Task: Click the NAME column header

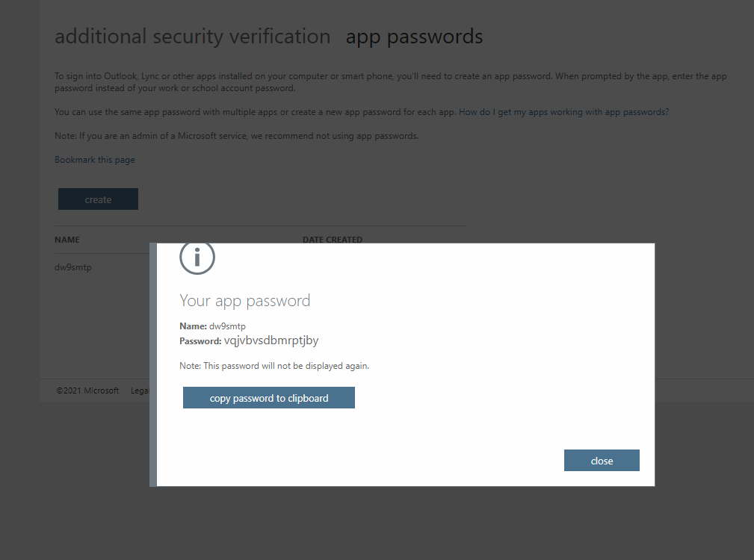Action: pos(67,240)
